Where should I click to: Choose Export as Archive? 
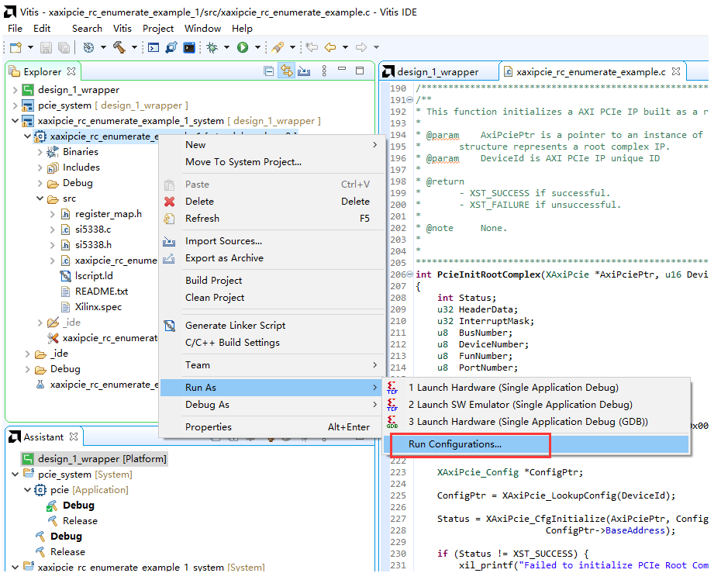coord(273,258)
